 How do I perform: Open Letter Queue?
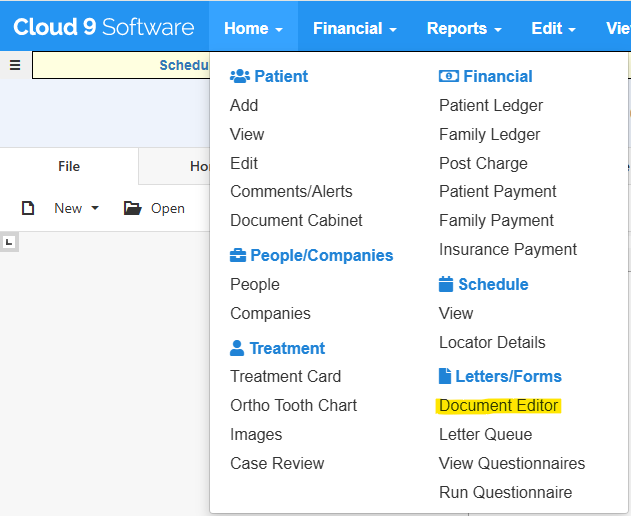[x=485, y=435]
